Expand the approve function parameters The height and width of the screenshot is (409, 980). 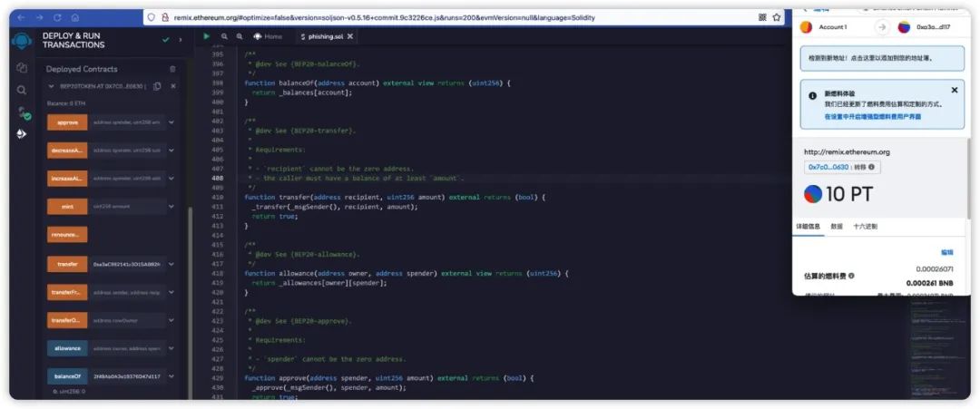[x=171, y=122]
